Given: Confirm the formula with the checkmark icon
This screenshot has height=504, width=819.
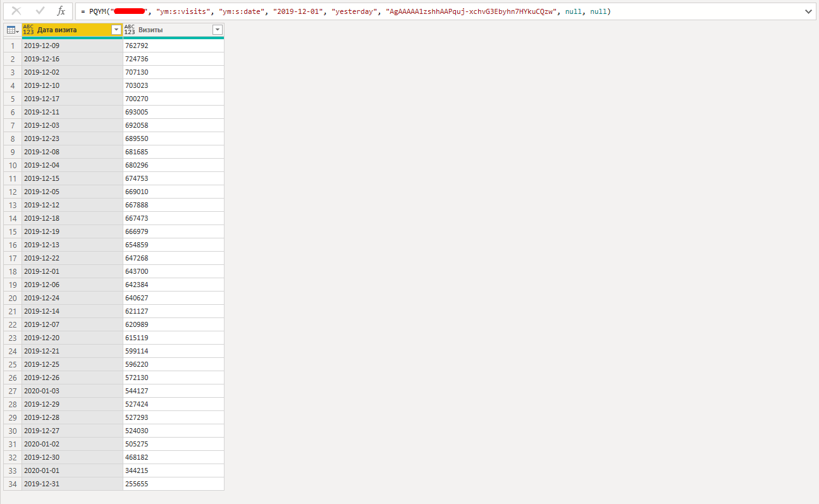Looking at the screenshot, I should tap(40, 11).
